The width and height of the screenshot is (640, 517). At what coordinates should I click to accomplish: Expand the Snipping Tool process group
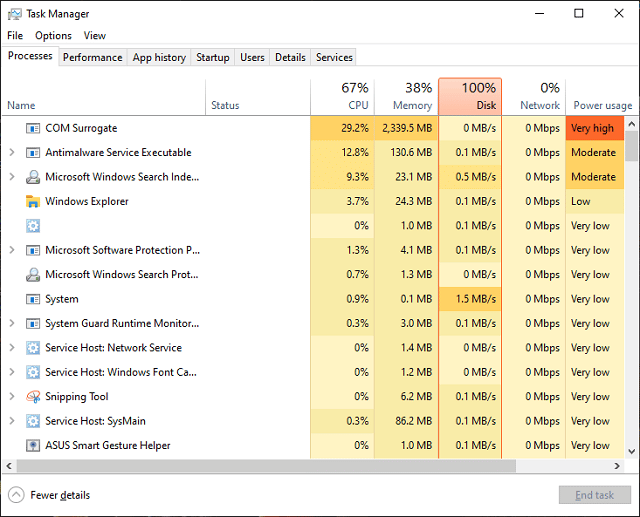12,397
